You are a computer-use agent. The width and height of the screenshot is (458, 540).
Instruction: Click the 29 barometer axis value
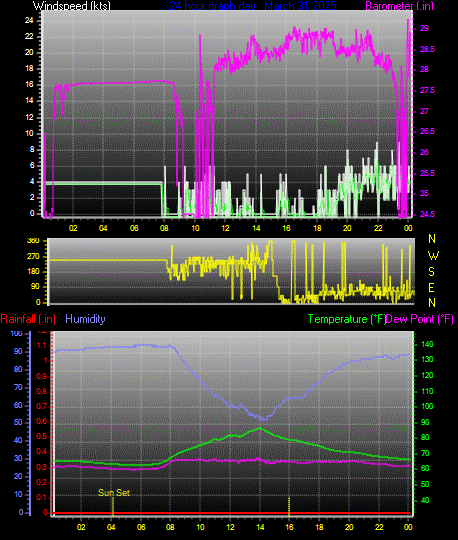[424, 28]
